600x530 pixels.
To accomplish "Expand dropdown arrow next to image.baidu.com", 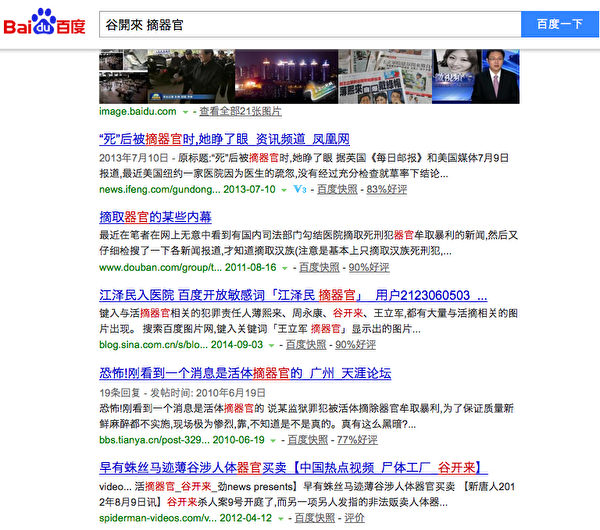I will [185, 113].
